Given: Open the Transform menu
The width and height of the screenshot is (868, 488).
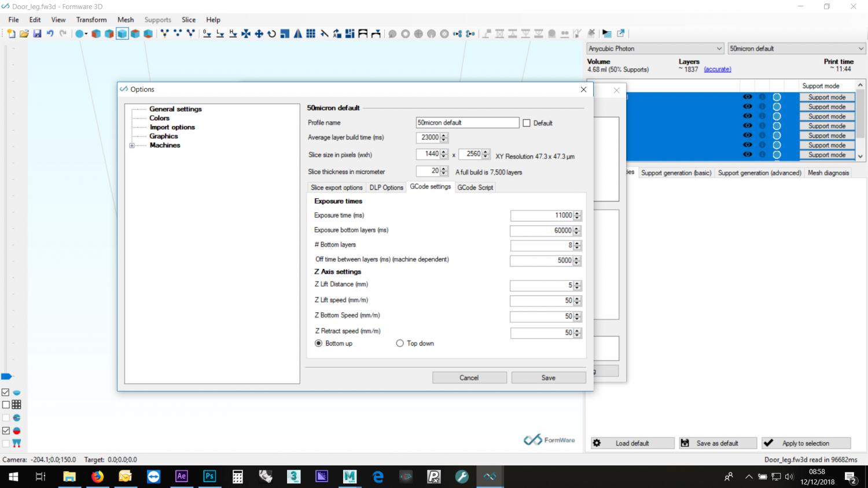Looking at the screenshot, I should (x=91, y=20).
